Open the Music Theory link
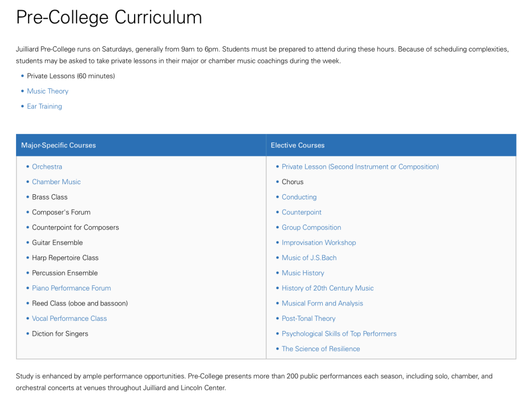The width and height of the screenshot is (532, 398). click(47, 91)
